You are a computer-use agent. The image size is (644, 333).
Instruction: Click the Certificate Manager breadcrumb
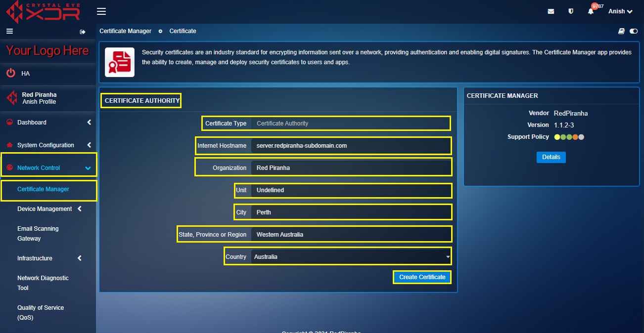pos(126,31)
